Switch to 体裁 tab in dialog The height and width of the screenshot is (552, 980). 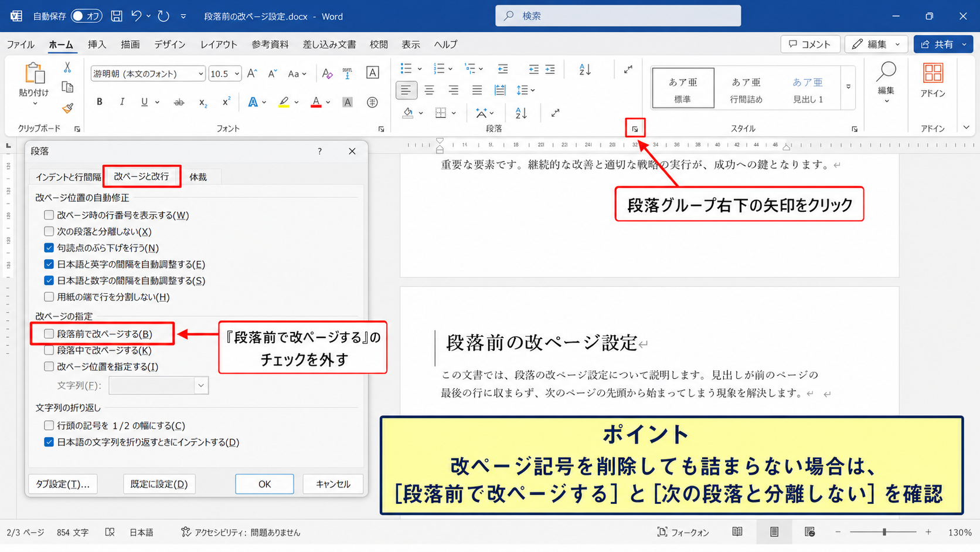point(198,177)
